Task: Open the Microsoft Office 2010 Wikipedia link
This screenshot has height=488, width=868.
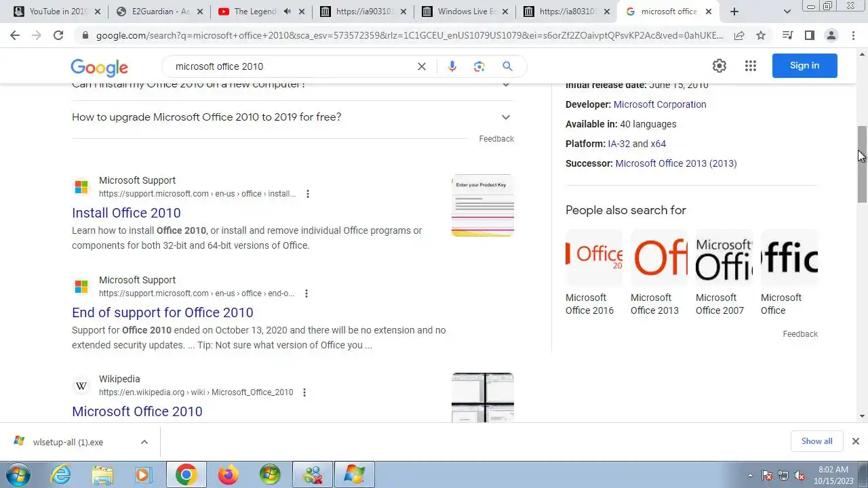Action: pos(137,411)
